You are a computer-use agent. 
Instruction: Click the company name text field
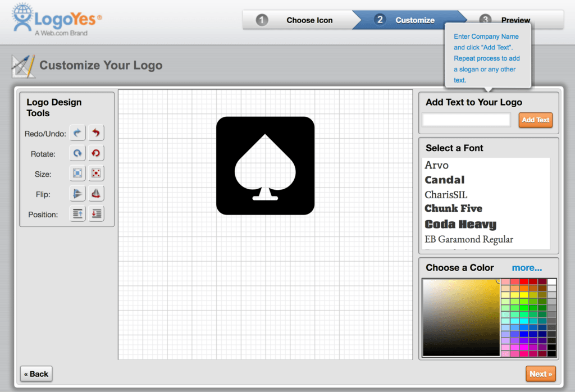coord(467,120)
